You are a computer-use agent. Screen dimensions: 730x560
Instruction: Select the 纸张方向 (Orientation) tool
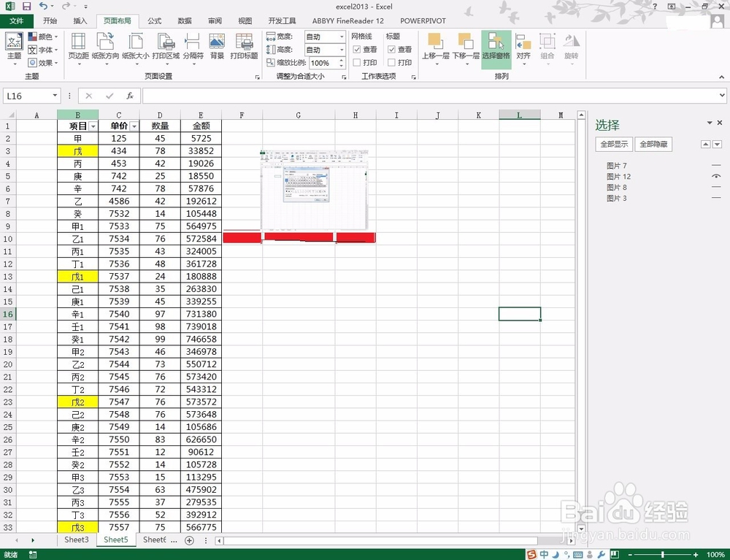pos(106,47)
